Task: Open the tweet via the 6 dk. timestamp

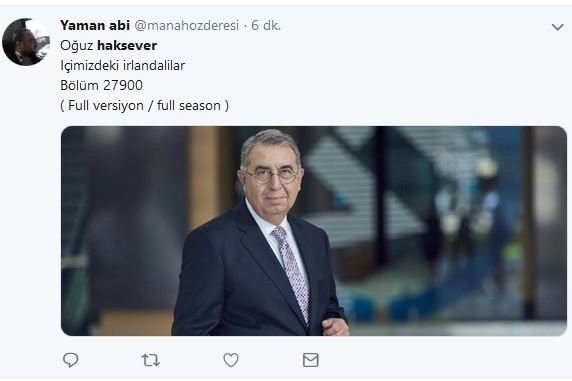Action: 266,25
